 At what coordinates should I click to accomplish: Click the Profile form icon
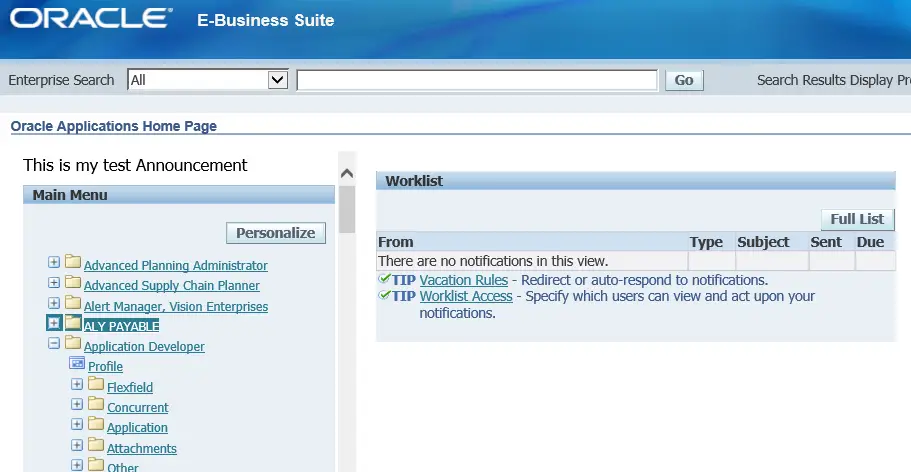pyautogui.click(x=77, y=363)
